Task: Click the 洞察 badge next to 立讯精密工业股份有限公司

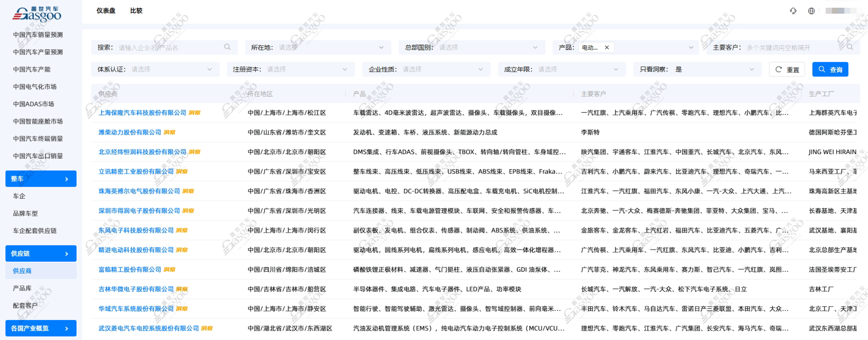Action: click(182, 171)
